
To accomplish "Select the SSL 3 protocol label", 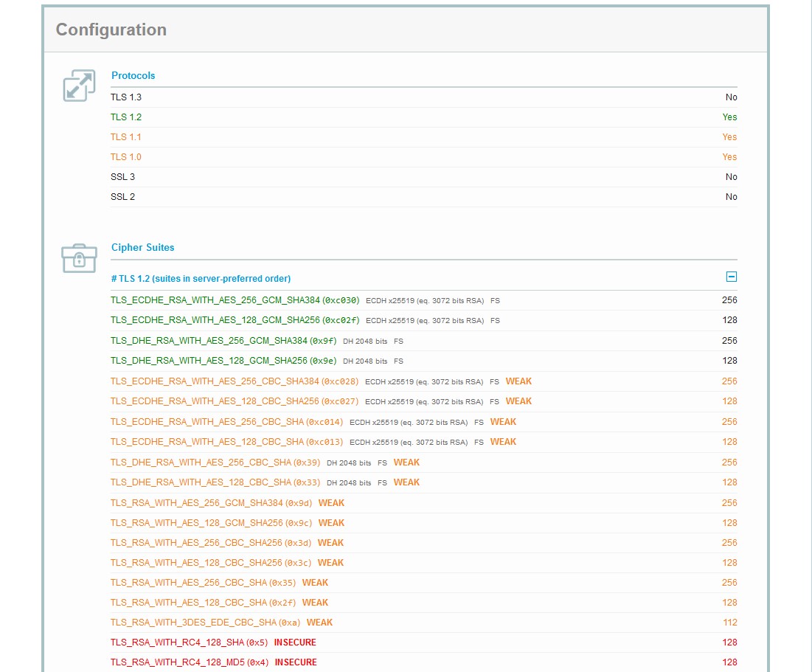I will (x=122, y=177).
